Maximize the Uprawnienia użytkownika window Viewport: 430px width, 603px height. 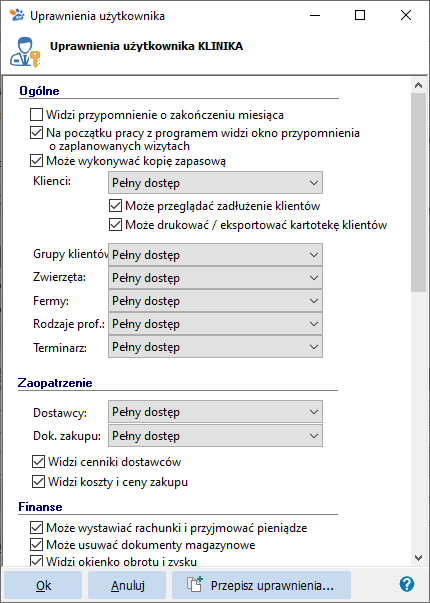pyautogui.click(x=360, y=15)
